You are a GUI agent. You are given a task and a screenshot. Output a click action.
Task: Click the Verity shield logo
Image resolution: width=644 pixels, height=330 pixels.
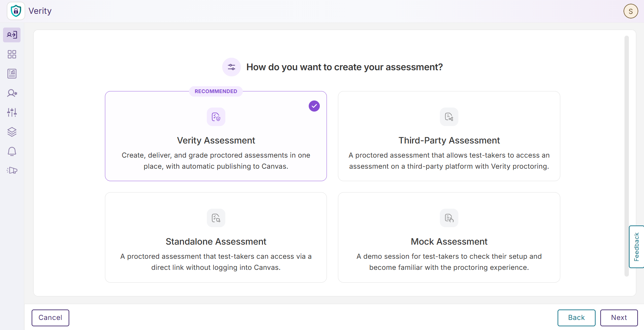[x=16, y=11]
